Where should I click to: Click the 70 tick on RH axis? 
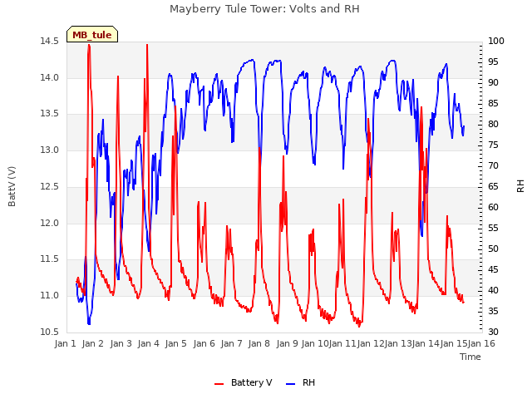493,165
